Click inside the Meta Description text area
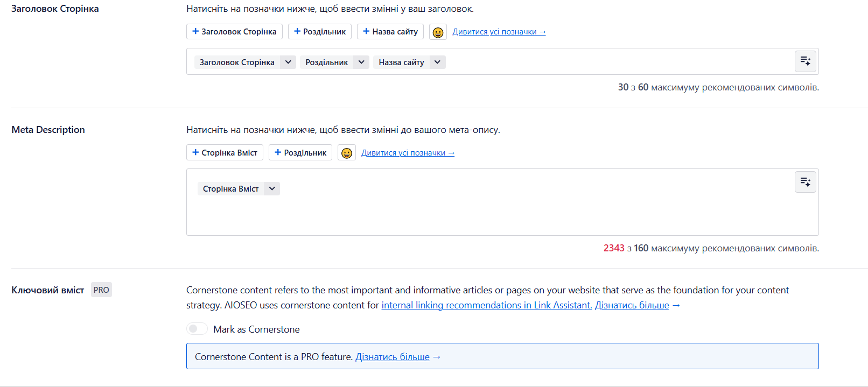The width and height of the screenshot is (868, 387). pyautogui.click(x=485, y=215)
